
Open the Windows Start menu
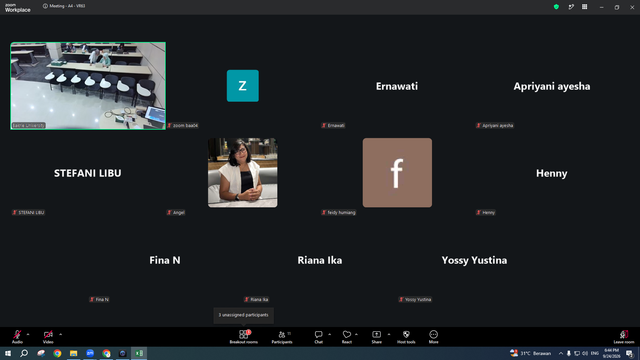click(8, 353)
